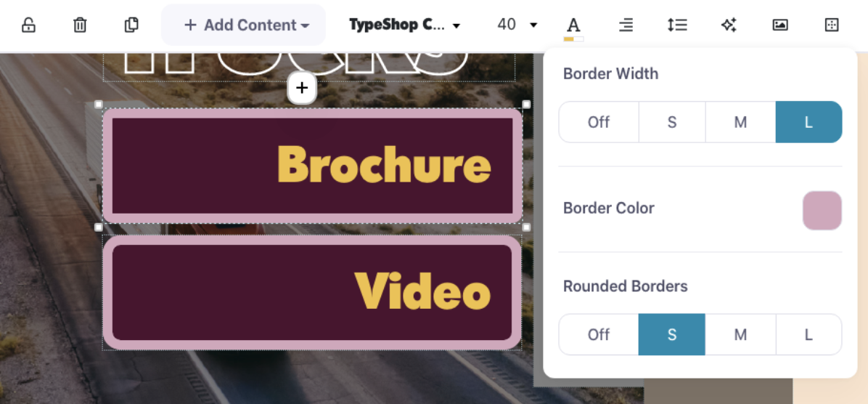The height and width of the screenshot is (404, 868).
Task: Open border settings grid icon
Action: pyautogui.click(x=832, y=25)
